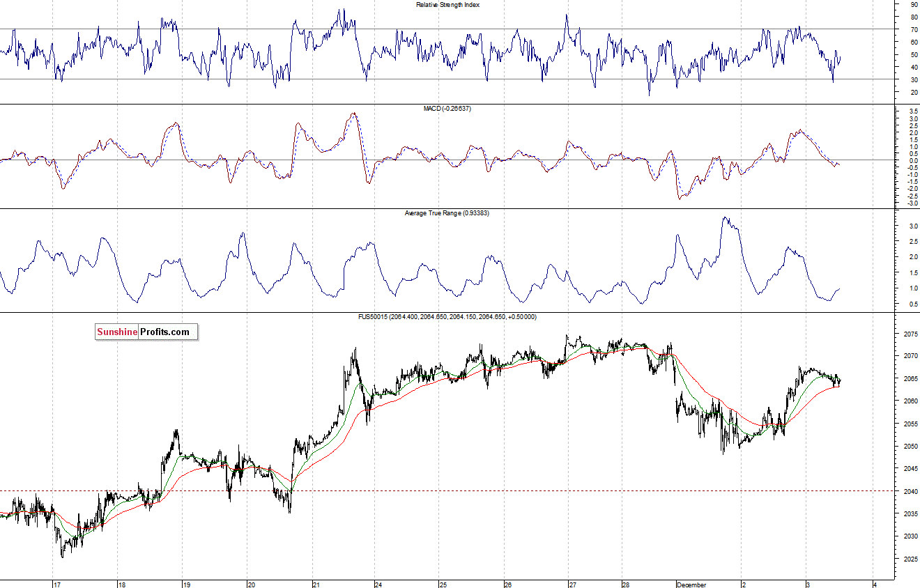Click the MACD 3.5 axis value

[x=914, y=111]
